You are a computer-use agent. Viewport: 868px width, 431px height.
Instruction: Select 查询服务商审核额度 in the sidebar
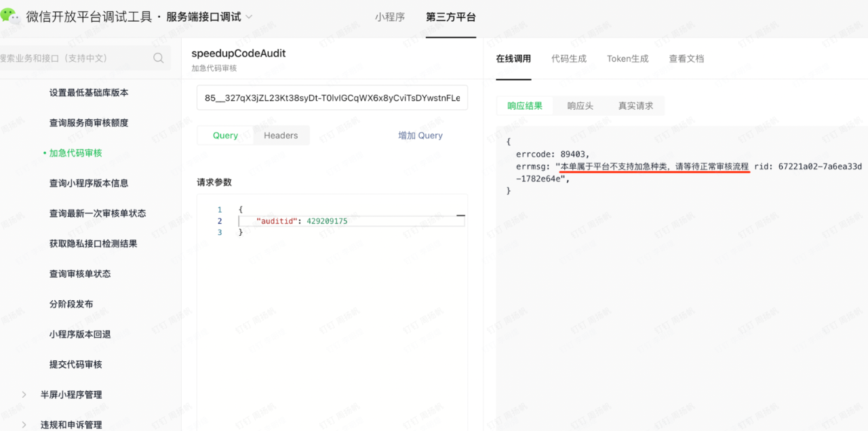point(89,123)
